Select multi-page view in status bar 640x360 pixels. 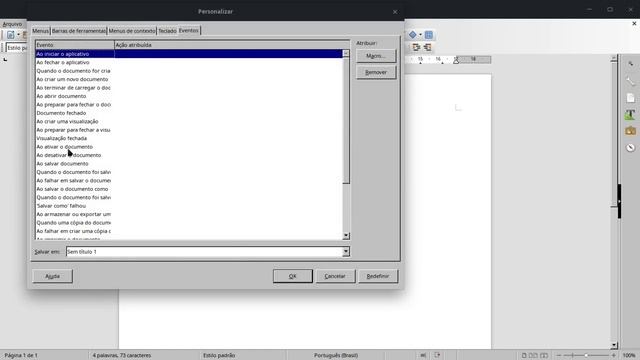pos(533,356)
